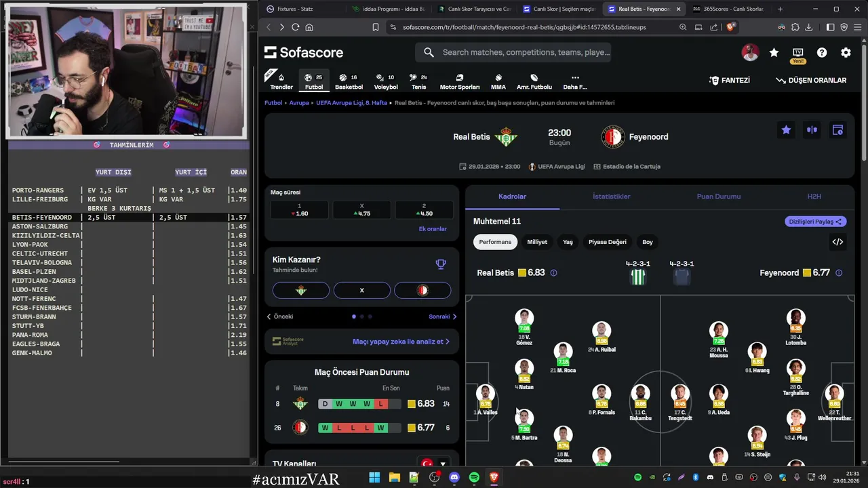Open the Tenis sport tab
868x488 pixels.
[418, 81]
